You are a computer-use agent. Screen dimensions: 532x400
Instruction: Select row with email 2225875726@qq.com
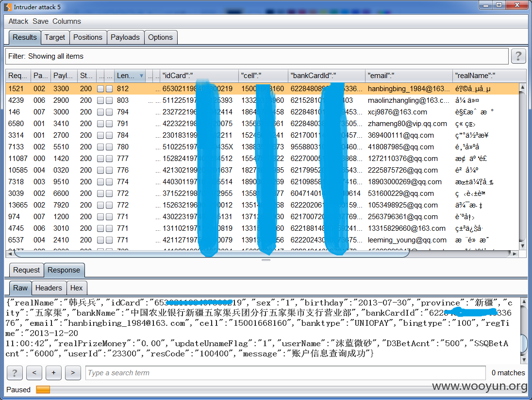[x=262, y=170]
